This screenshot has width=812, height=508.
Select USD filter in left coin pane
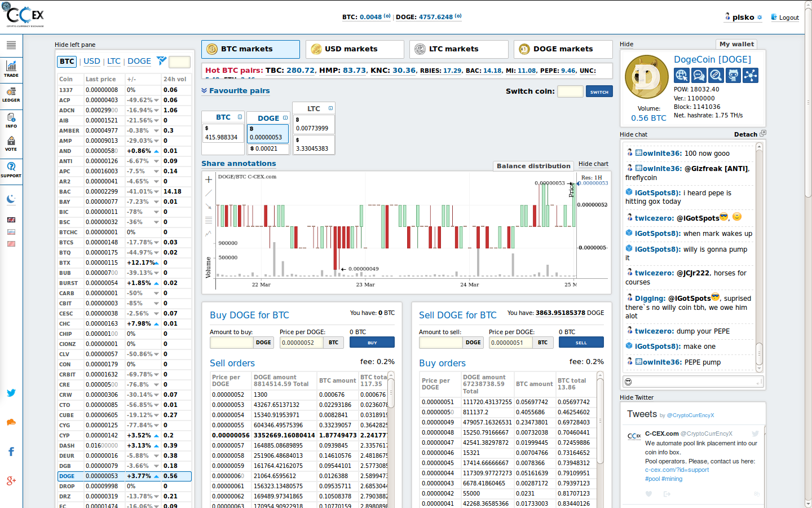[x=92, y=62]
